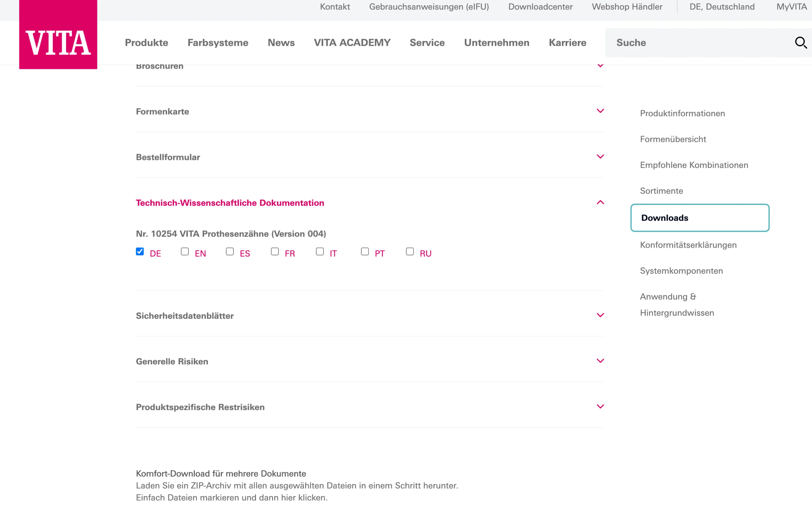Click the Sicherheitsdatenblätter section heading
Viewport: 812px width, 508px height.
185,316
